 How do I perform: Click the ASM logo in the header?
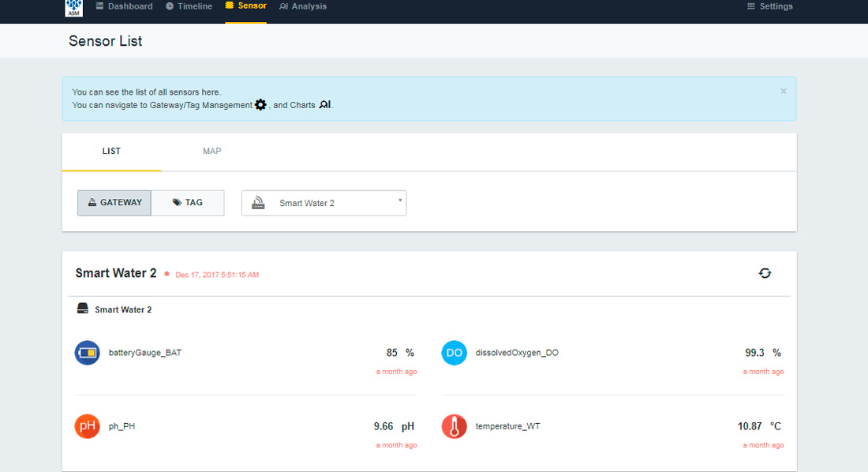pyautogui.click(x=73, y=8)
